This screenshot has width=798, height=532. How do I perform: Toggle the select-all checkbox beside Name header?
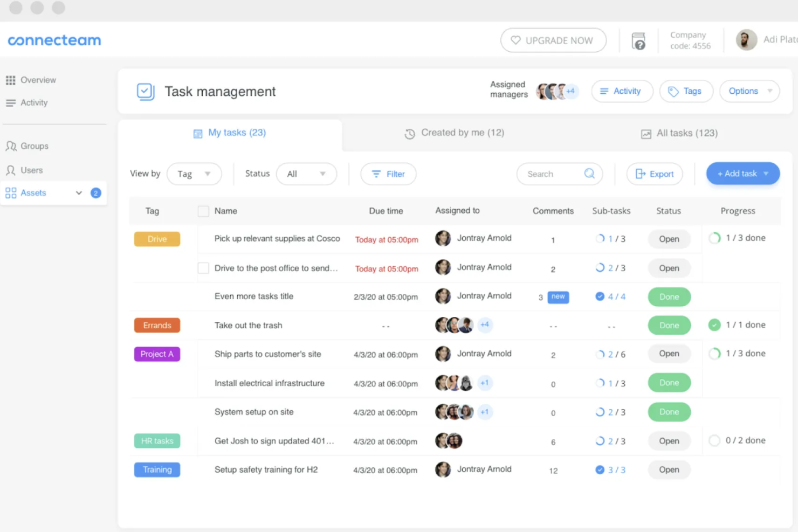203,211
